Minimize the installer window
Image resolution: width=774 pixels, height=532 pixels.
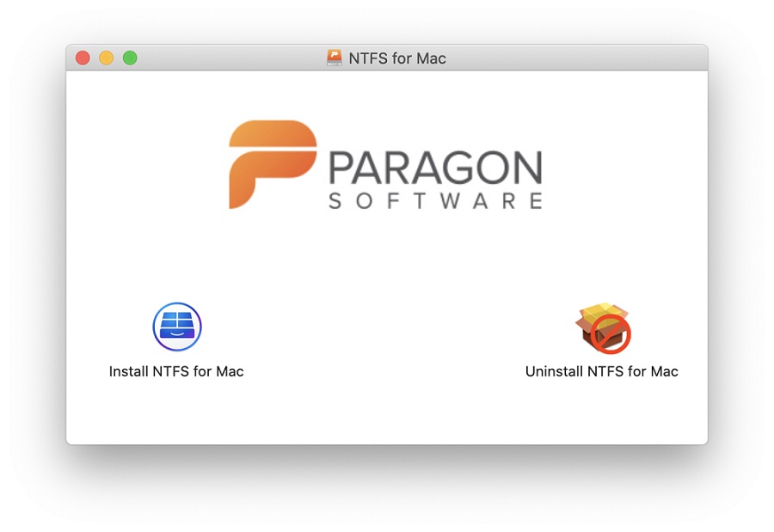(106, 58)
